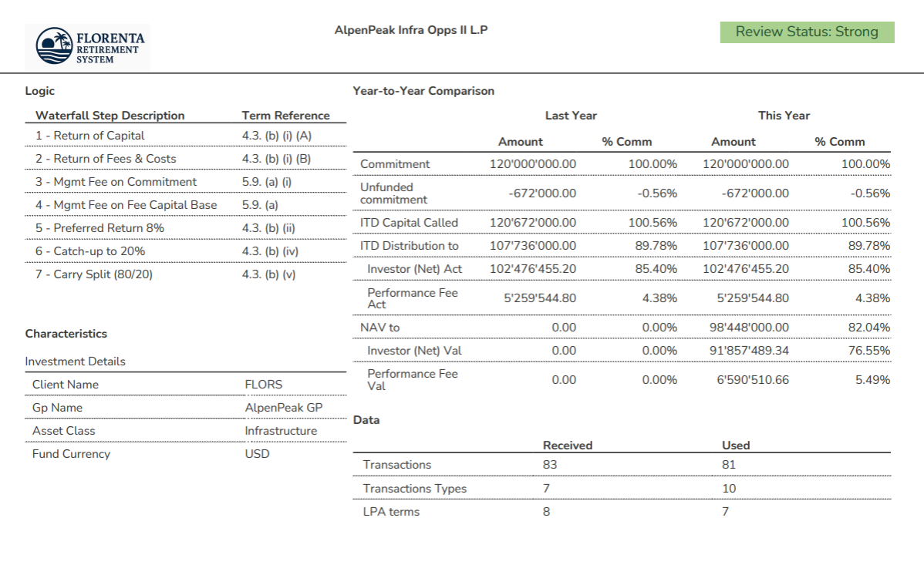Select the Investment Details subheading
Viewport: 924px width, 575px height.
(x=75, y=361)
